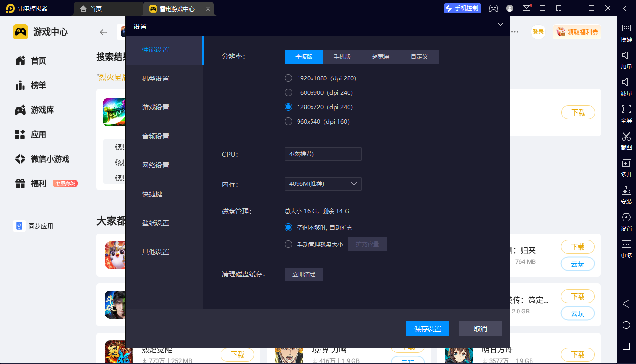Close the 雷电游戏中心 tab
The image size is (636, 364).
[208, 9]
